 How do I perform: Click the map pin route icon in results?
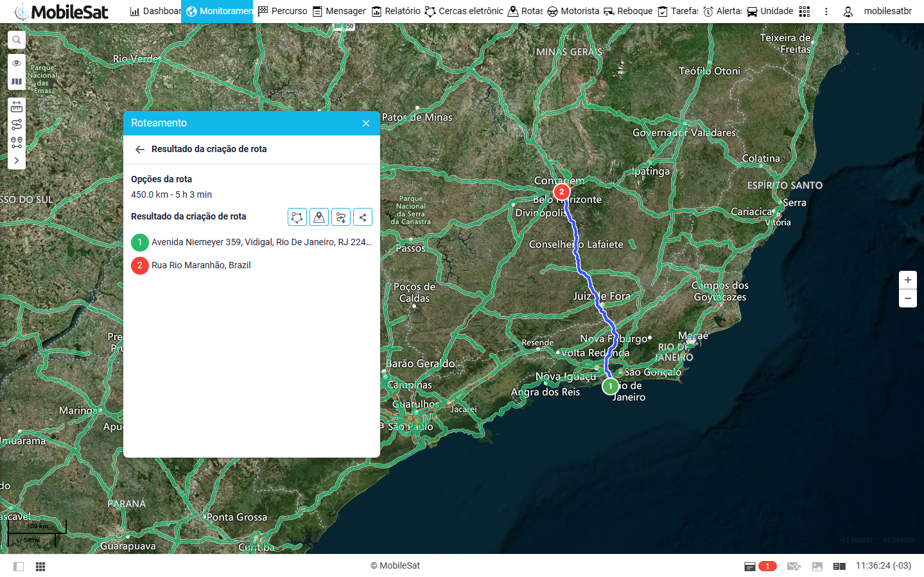(x=319, y=217)
